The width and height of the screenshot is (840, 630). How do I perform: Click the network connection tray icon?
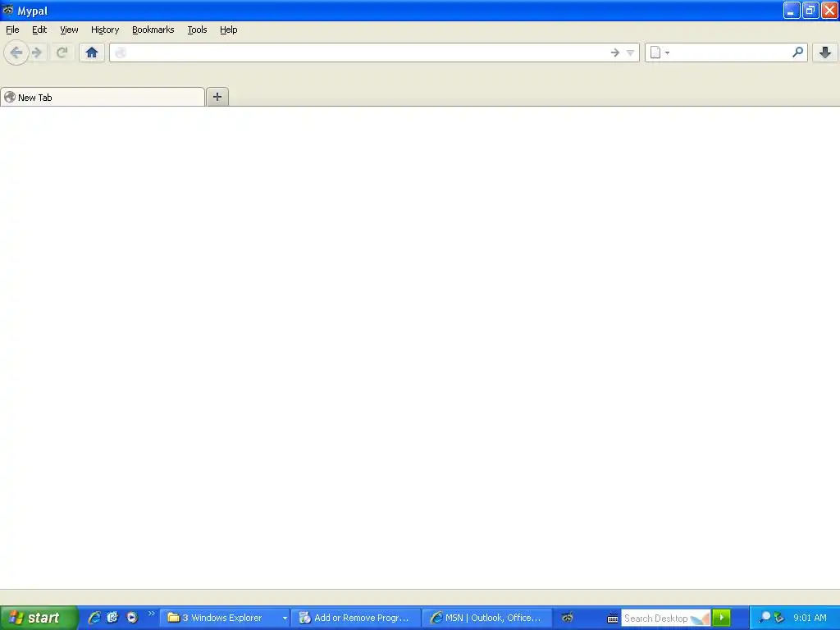(779, 618)
